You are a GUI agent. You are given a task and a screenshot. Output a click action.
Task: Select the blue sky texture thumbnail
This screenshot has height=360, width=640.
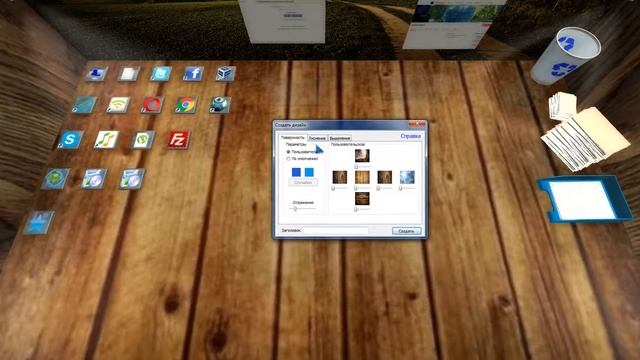(x=407, y=177)
